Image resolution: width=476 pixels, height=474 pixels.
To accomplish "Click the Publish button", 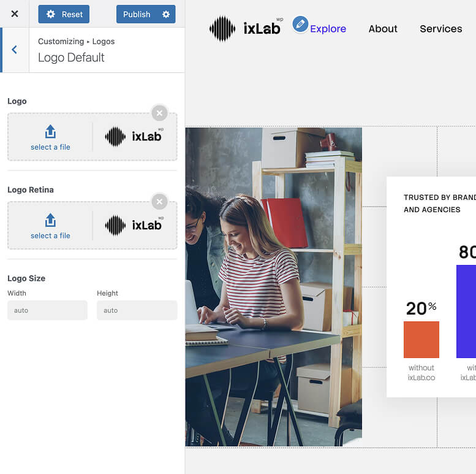I will pos(137,14).
